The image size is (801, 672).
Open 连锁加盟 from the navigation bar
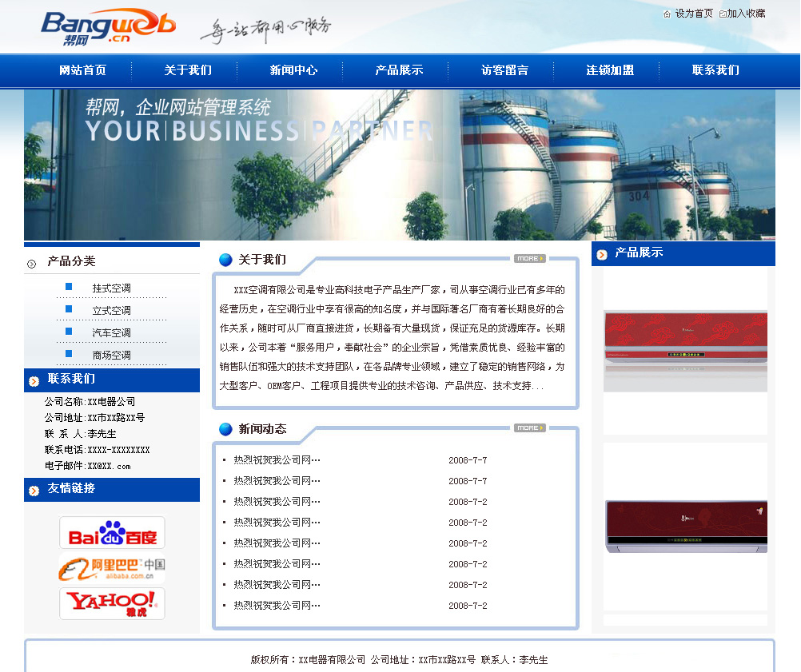pos(610,70)
